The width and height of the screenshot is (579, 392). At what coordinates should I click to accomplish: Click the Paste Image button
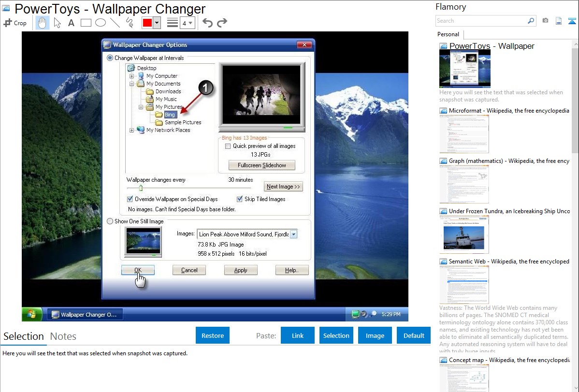tap(375, 335)
